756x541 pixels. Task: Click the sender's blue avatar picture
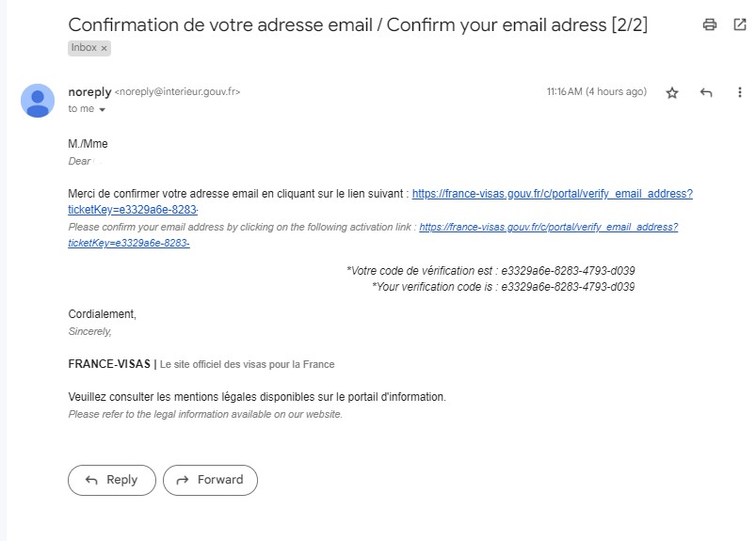[38, 101]
